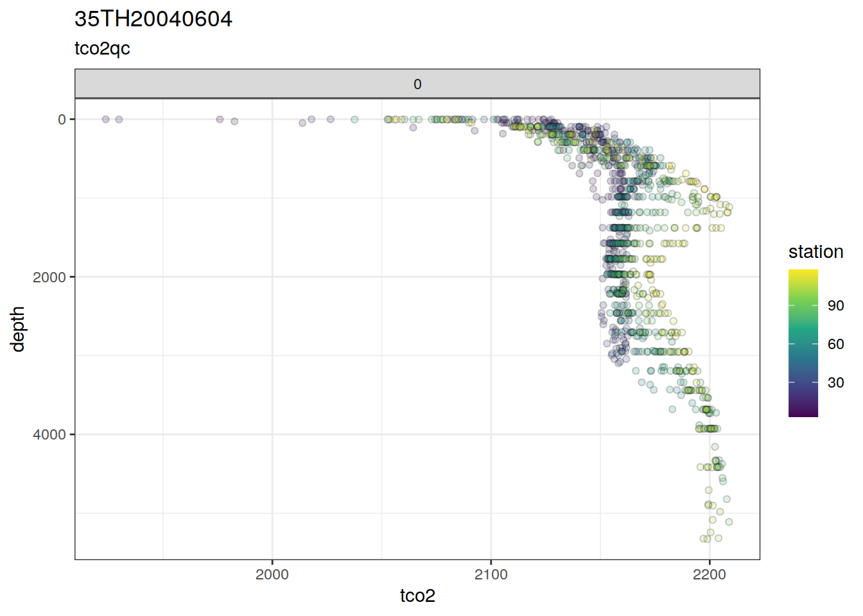863x616 pixels.
Task: Click the rightmost data point below depth 5000
Action: [x=729, y=522]
